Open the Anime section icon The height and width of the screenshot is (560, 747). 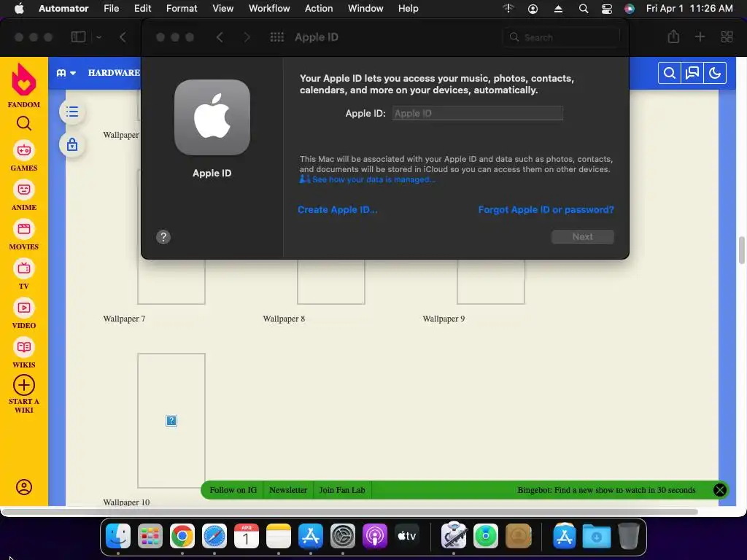point(24,190)
